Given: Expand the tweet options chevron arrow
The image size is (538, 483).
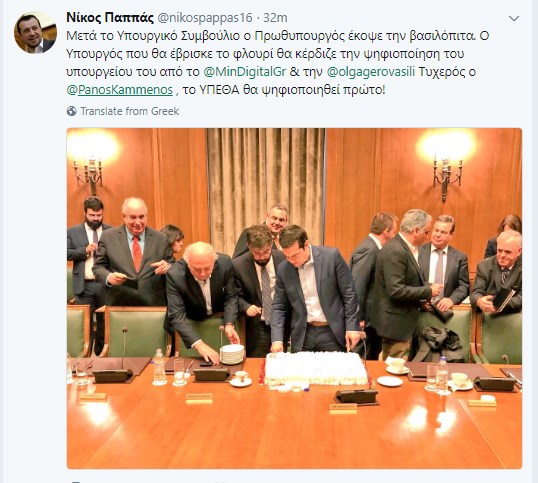Looking at the screenshot, I should point(514,19).
